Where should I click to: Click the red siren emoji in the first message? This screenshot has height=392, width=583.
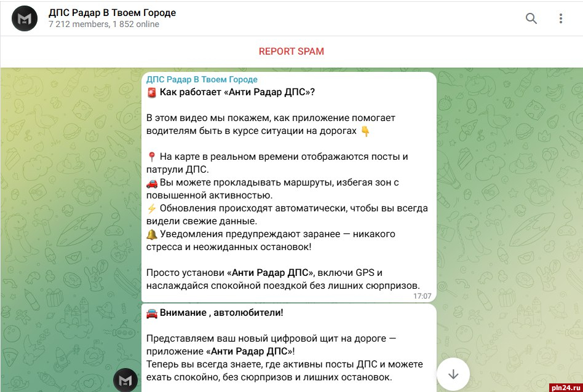(152, 93)
